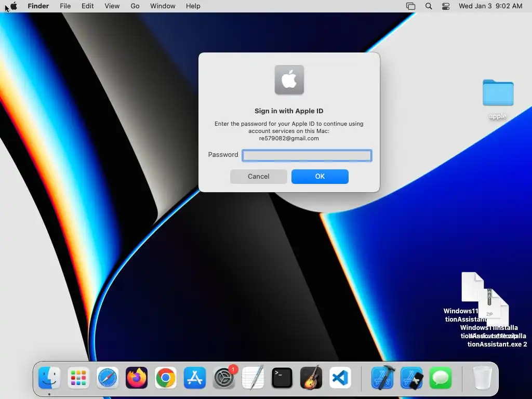Open the Edit menu

pos(87,6)
